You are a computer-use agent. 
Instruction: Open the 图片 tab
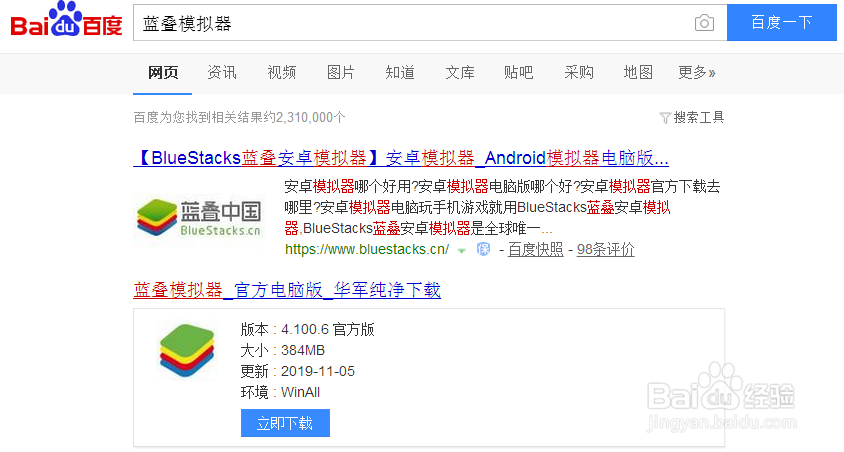[x=341, y=72]
